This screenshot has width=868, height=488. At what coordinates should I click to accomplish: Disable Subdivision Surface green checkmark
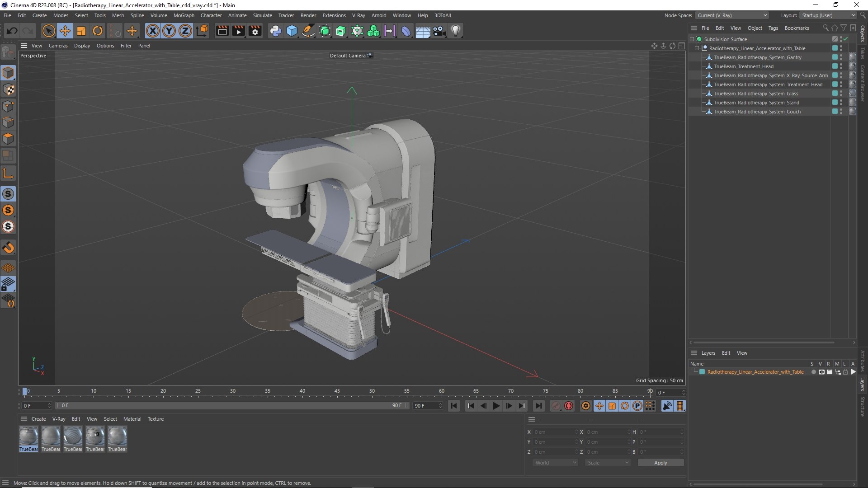pyautogui.click(x=845, y=39)
